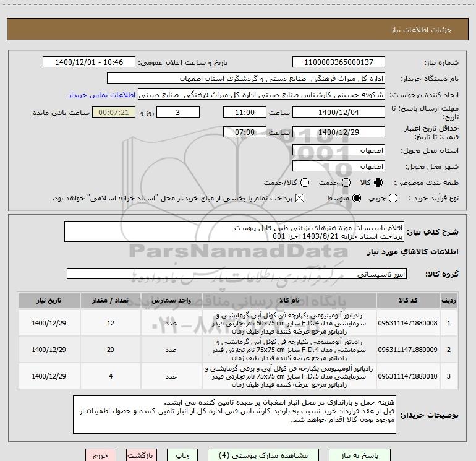Image resolution: width=476 pixels, height=461 pixels.
Task: Click the کد کالا column header
Action: (408, 301)
